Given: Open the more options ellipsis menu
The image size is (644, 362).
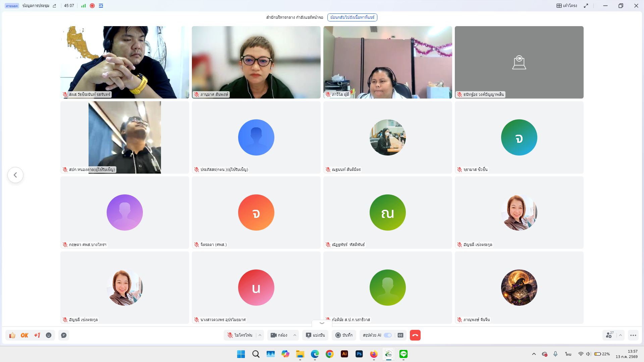Looking at the screenshot, I should 633,335.
